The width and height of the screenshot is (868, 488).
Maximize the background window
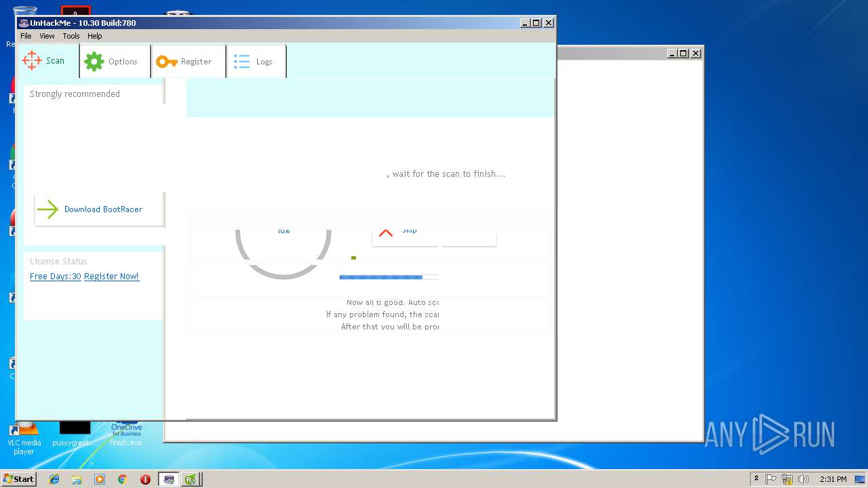click(684, 54)
